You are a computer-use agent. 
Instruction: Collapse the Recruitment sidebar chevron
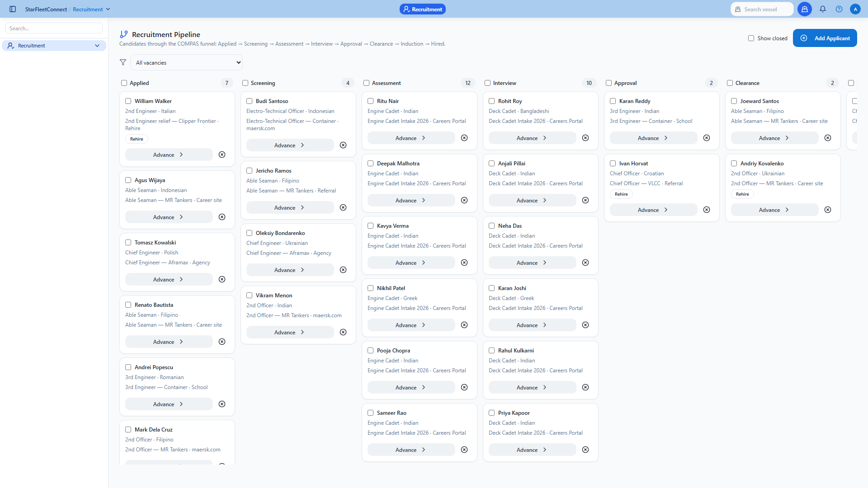97,46
